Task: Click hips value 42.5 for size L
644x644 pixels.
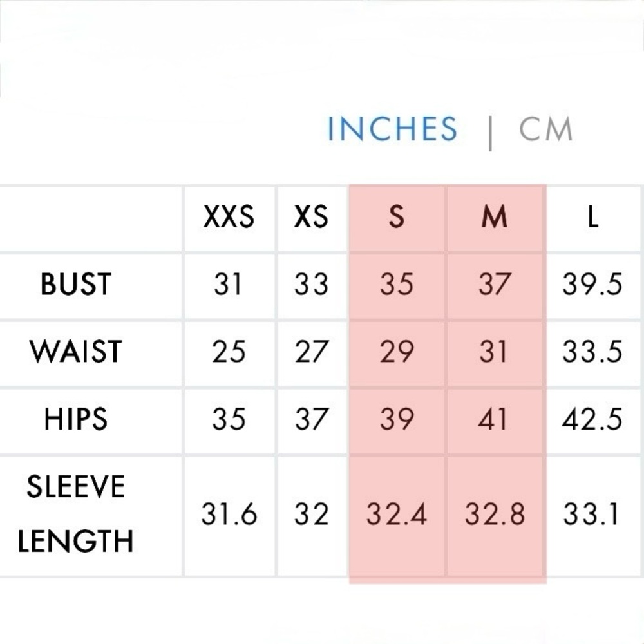Action: [592, 419]
